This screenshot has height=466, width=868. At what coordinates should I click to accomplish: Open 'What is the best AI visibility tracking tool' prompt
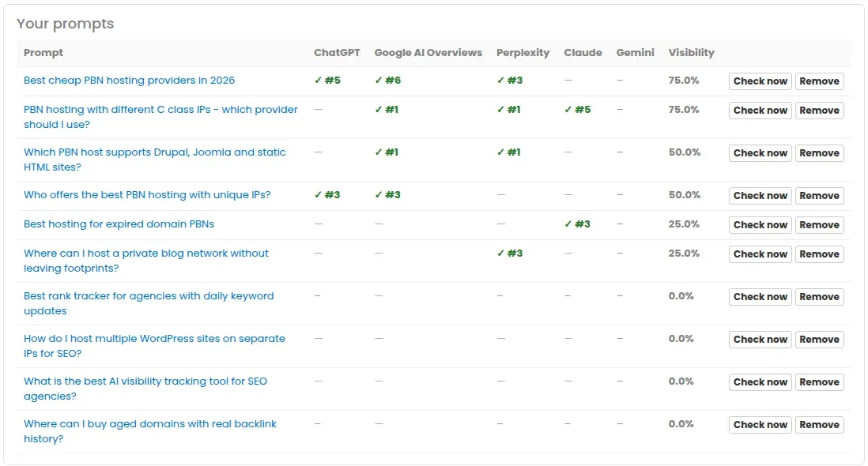coord(145,388)
